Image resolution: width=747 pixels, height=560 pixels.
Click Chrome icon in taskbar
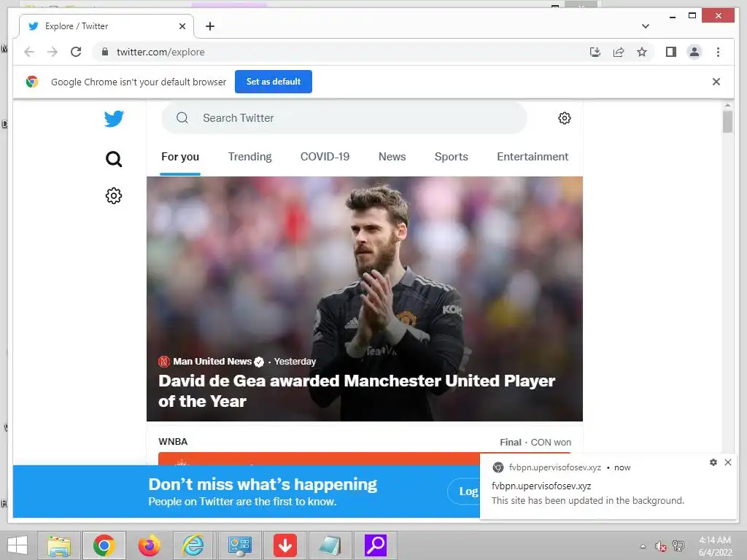click(x=104, y=545)
